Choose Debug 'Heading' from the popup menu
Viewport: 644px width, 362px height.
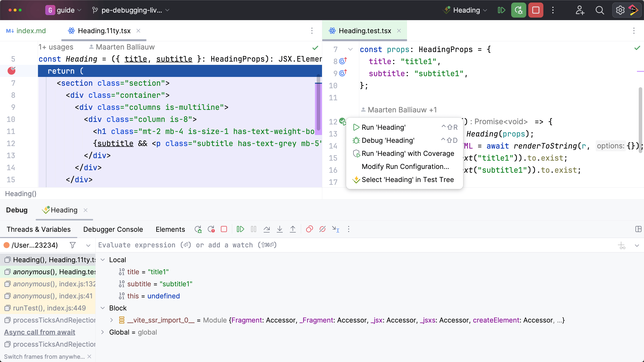[x=388, y=140]
